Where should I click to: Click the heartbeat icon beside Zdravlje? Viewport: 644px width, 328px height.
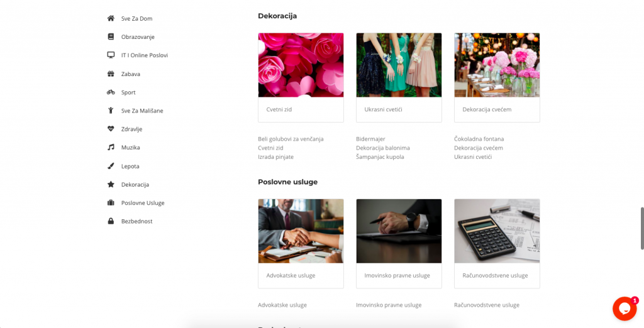click(x=111, y=129)
